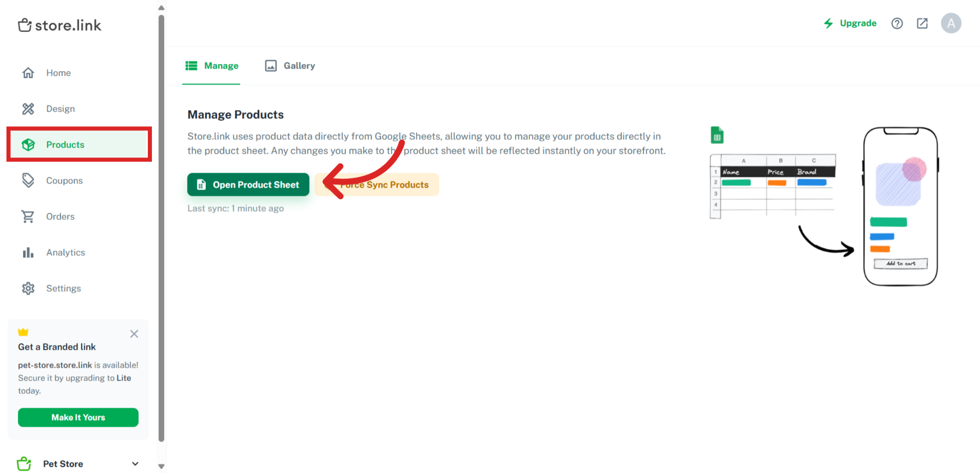Open Product Sheet for editing

(x=248, y=184)
